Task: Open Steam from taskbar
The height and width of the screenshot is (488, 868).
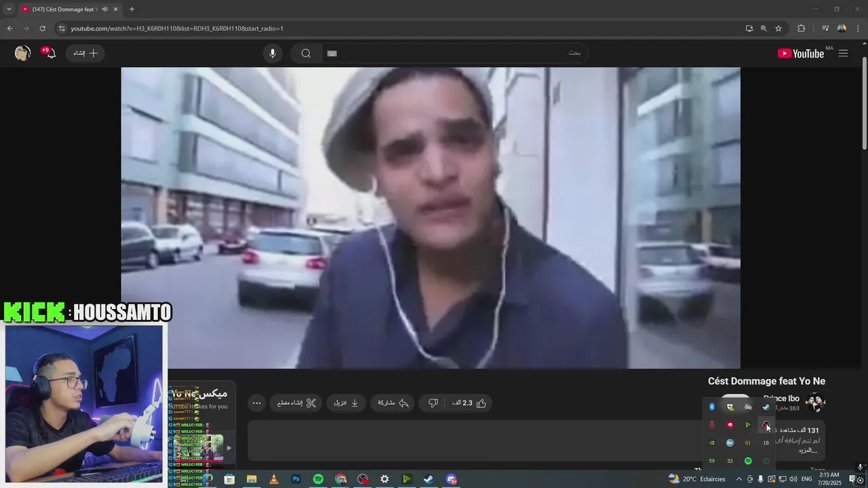Action: [429, 479]
